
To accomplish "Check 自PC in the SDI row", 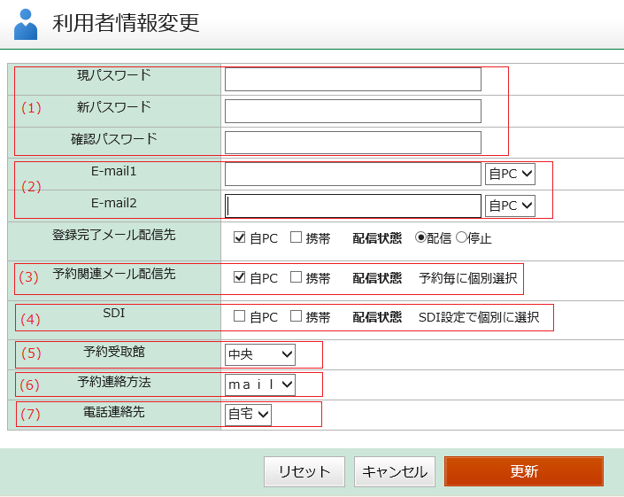I will click(x=239, y=316).
